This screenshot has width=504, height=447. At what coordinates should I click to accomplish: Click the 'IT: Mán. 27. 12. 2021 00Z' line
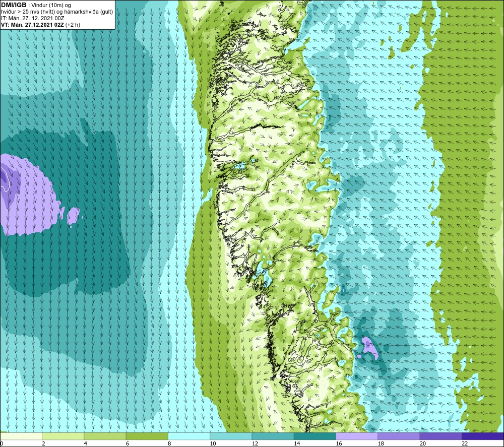(x=32, y=18)
